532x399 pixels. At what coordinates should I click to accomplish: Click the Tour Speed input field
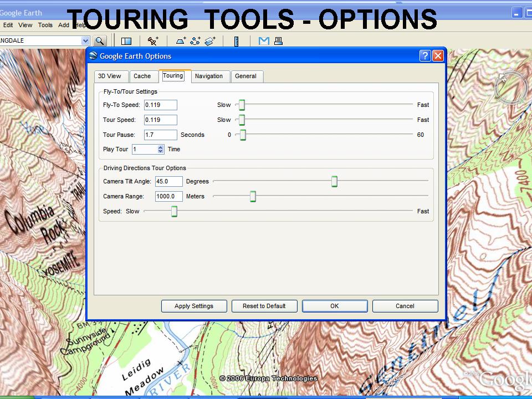[161, 120]
